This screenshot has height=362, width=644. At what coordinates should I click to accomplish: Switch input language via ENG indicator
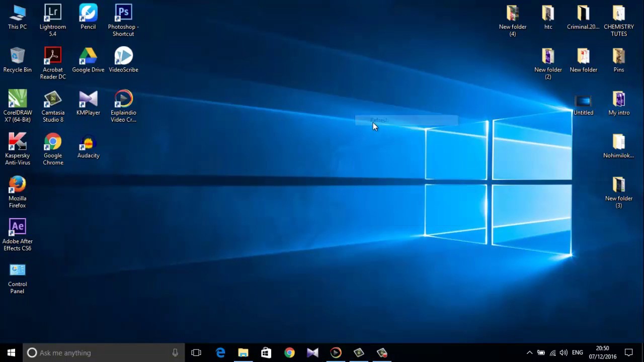[578, 352]
